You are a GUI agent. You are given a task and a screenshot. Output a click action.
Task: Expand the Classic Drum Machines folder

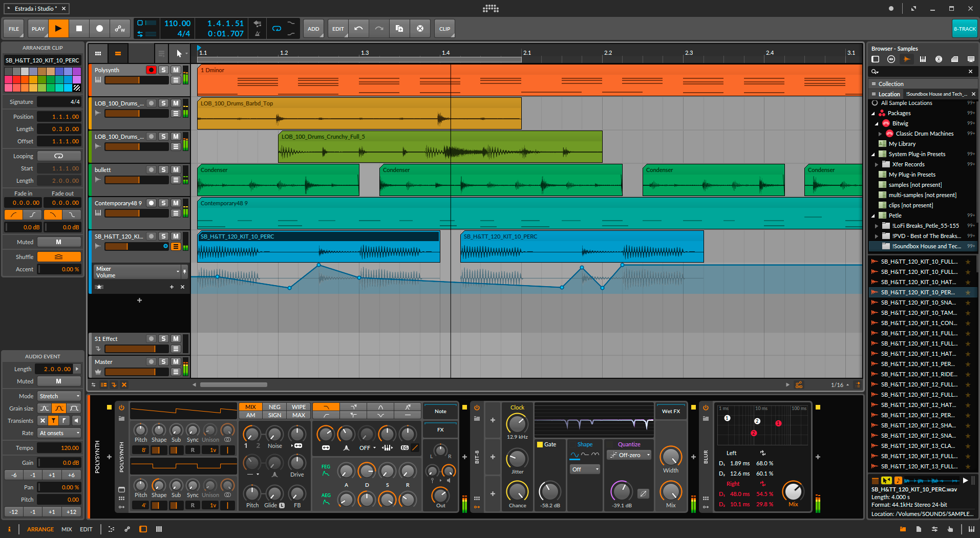tap(880, 134)
